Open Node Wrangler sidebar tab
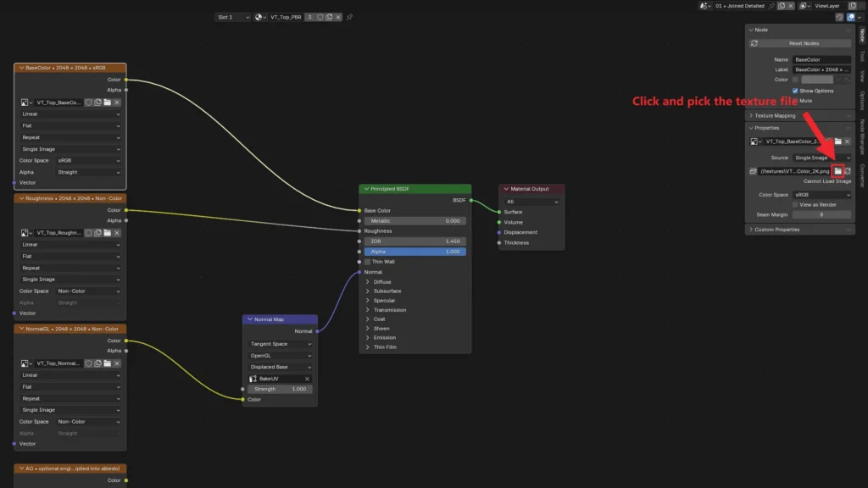This screenshot has height=488, width=868. pos(862,136)
